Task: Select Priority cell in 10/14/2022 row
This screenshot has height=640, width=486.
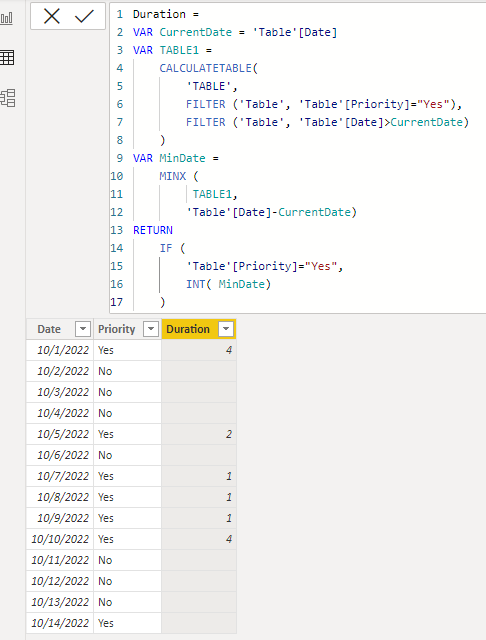Action: point(128,623)
